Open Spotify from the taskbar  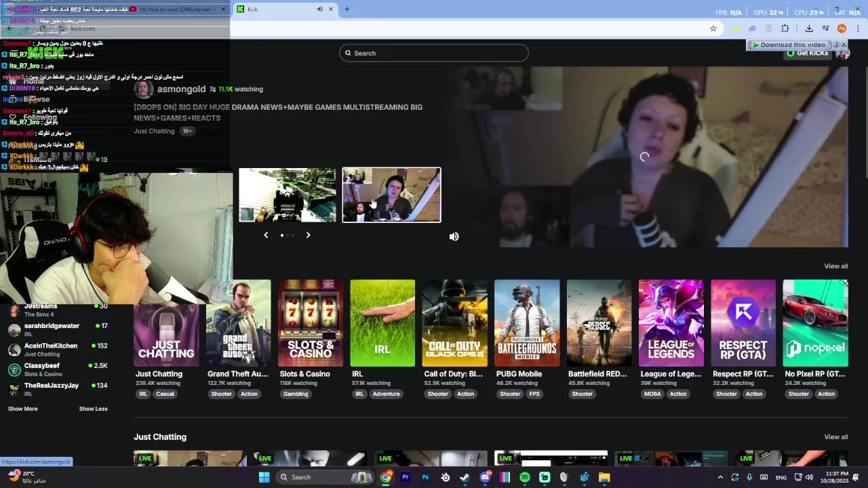525,477
